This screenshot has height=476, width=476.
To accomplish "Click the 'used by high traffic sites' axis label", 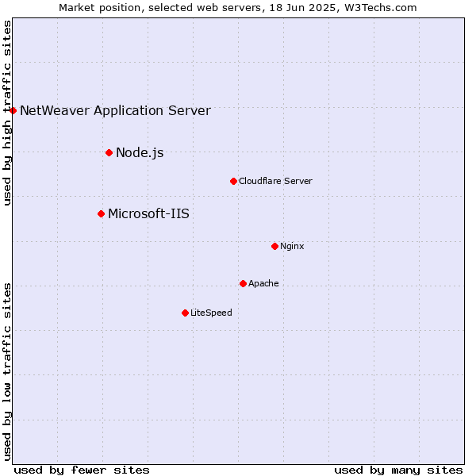I will pyautogui.click(x=7, y=113).
